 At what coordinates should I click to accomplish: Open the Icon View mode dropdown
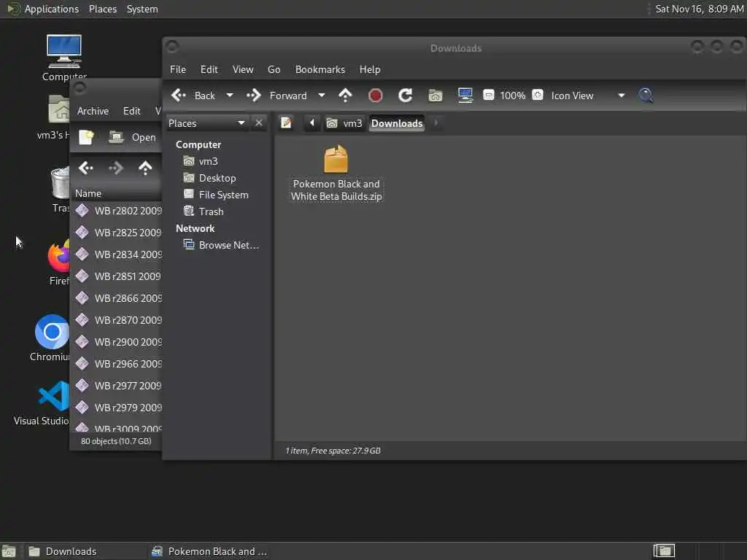[588, 96]
